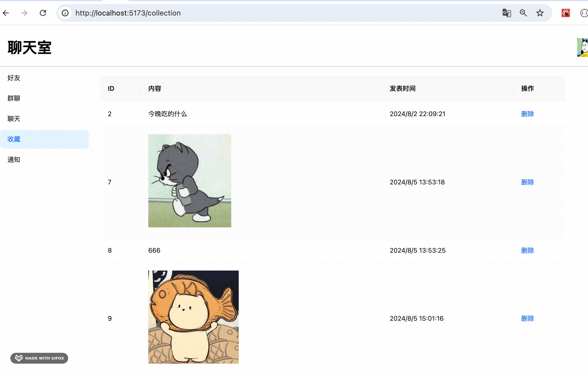Open the 好友 menu item
This screenshot has height=374, width=588.
pyautogui.click(x=14, y=78)
